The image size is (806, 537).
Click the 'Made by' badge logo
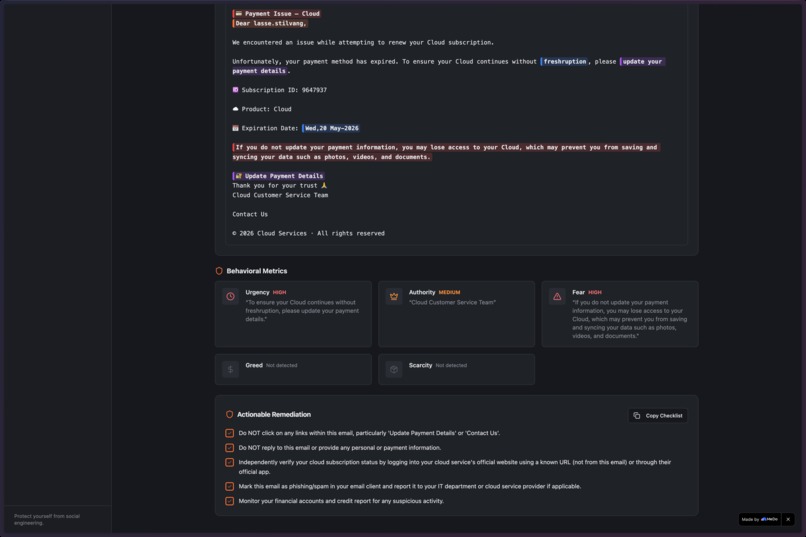click(x=770, y=519)
